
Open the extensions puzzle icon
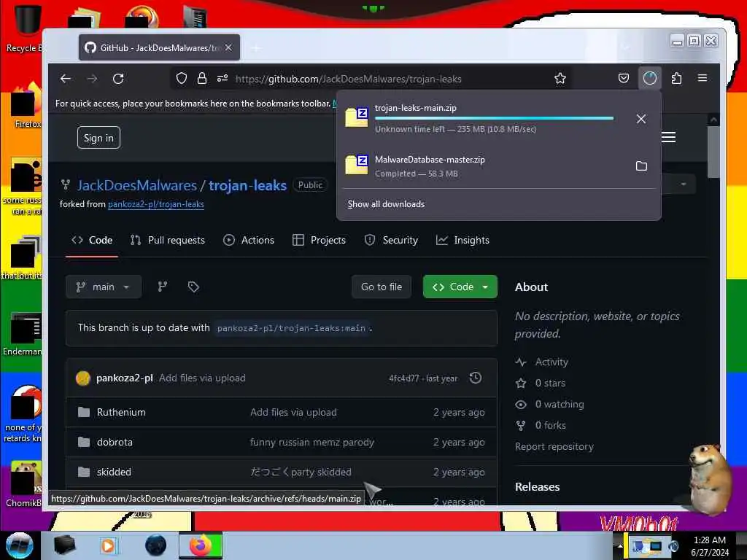(676, 78)
